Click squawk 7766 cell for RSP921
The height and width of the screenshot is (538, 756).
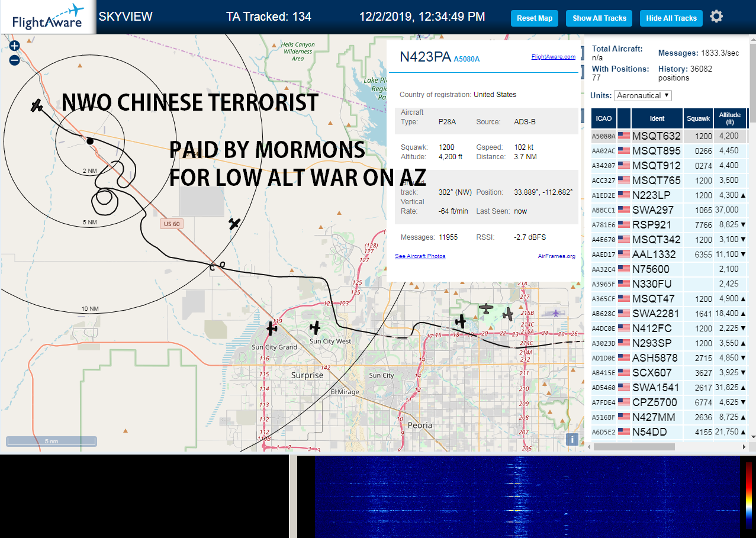[x=698, y=225]
